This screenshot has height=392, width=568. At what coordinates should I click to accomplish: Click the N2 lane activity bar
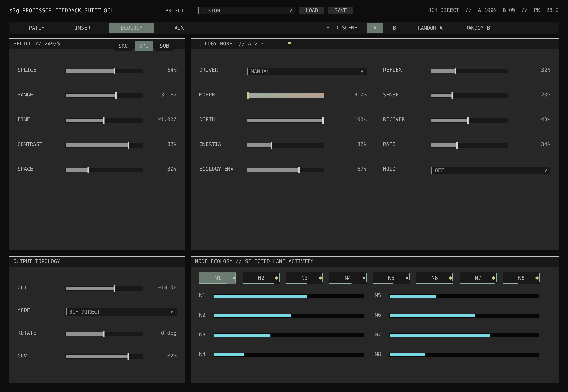[x=289, y=316]
